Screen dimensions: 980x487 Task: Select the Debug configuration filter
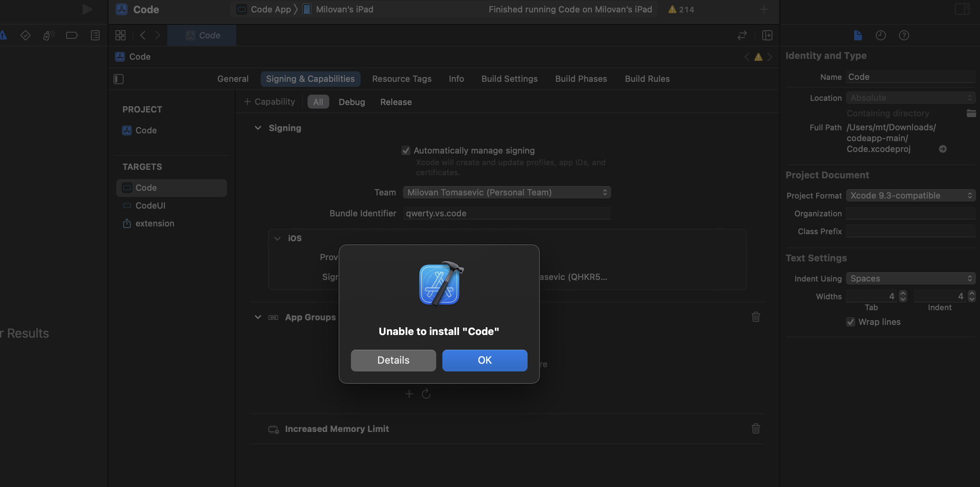point(352,102)
